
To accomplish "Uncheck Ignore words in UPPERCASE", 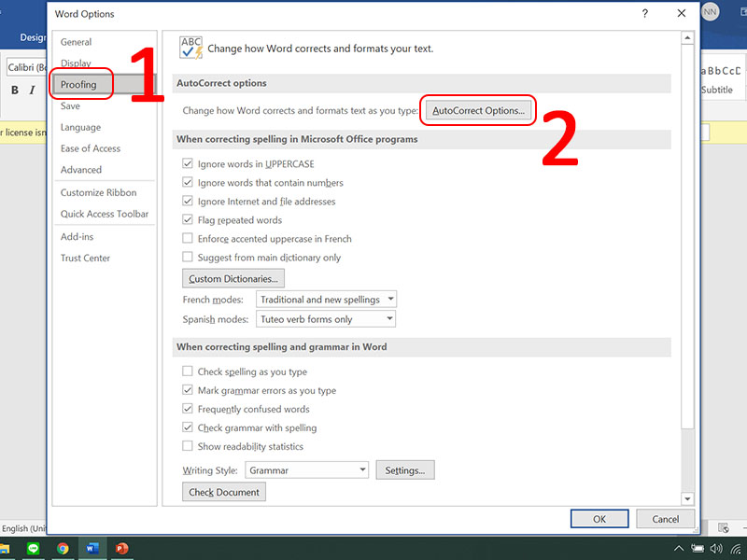I will [x=190, y=161].
